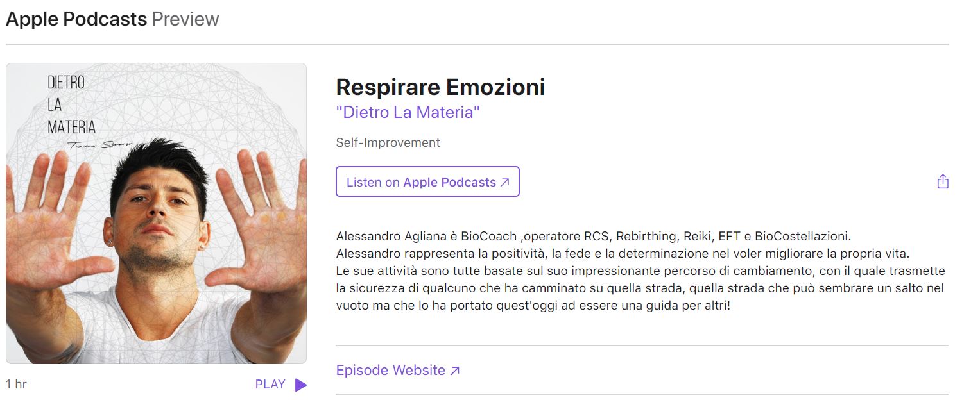
Task: Click the Apple Podcasts header title
Action: coord(76,19)
